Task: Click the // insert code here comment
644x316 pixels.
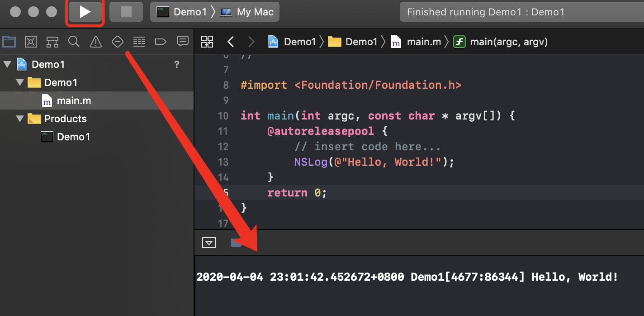Action: pyautogui.click(x=368, y=147)
